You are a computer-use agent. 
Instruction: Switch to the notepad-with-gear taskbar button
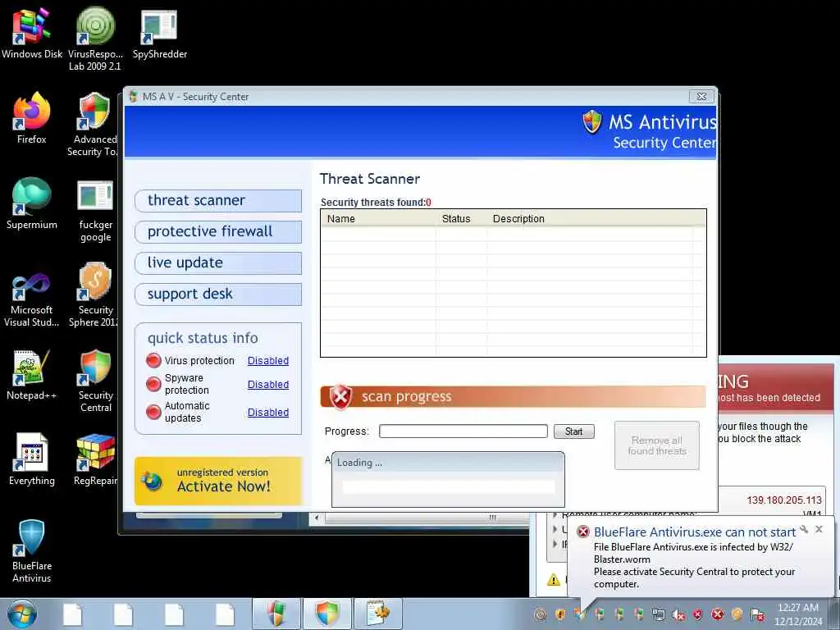[377, 614]
